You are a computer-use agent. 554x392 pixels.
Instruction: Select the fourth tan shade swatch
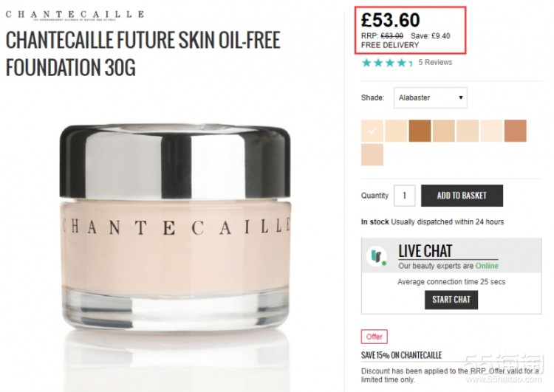[444, 131]
